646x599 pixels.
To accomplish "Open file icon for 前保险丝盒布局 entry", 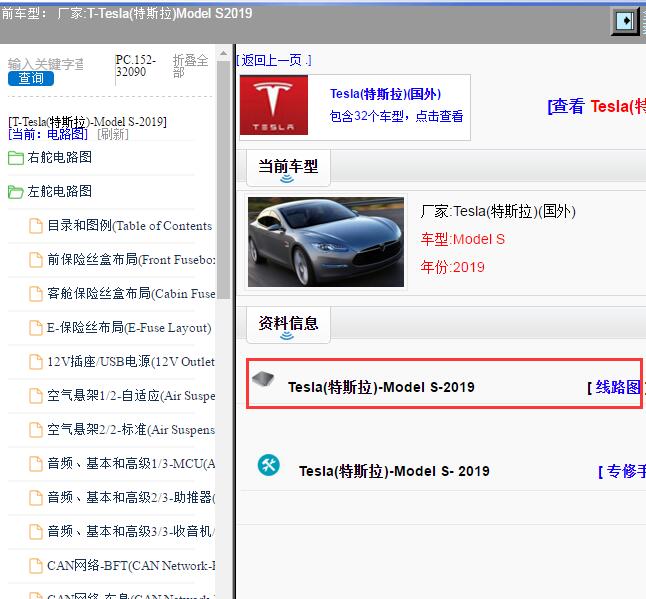I will [36, 260].
